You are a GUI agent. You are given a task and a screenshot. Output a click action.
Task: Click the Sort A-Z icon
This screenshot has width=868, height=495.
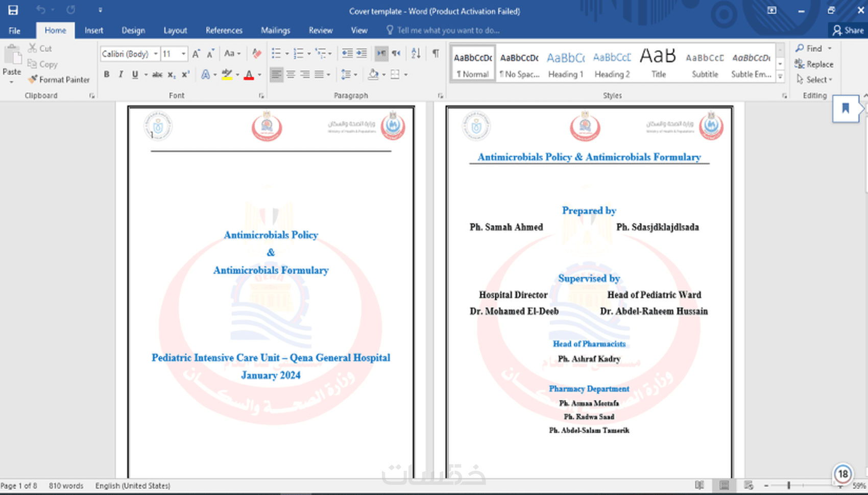coord(416,54)
